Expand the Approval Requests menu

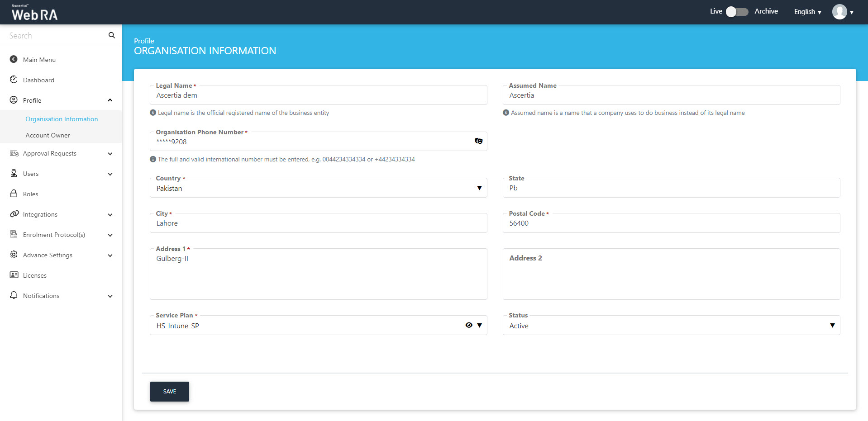coord(110,154)
